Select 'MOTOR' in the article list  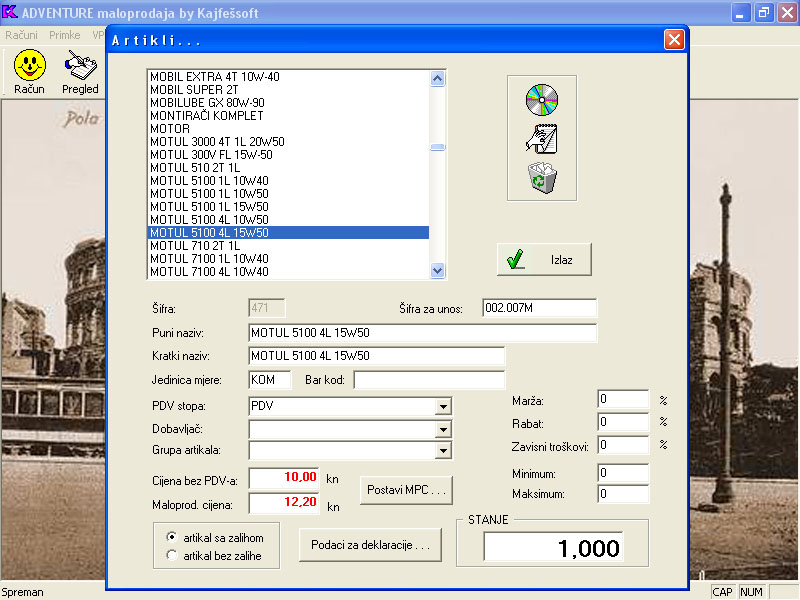288,129
